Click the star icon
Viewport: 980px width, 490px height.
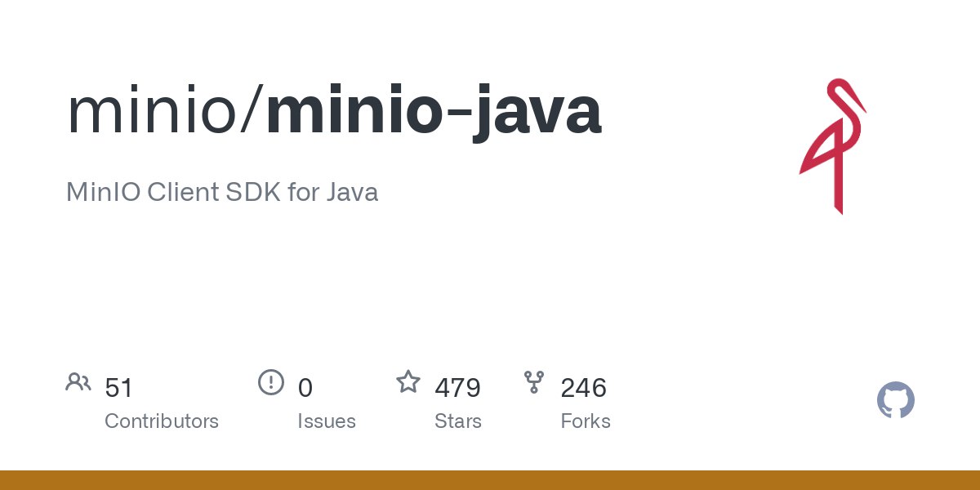click(x=408, y=381)
